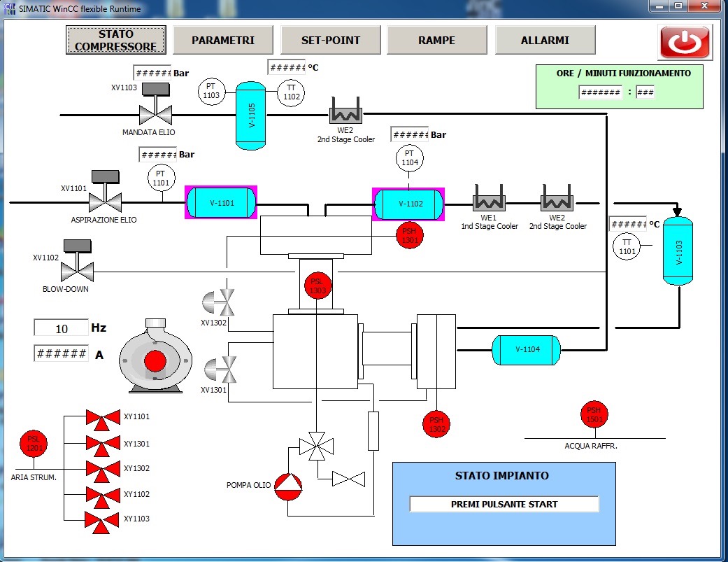
Task: Select vessel V-1105
Action: pos(251,115)
